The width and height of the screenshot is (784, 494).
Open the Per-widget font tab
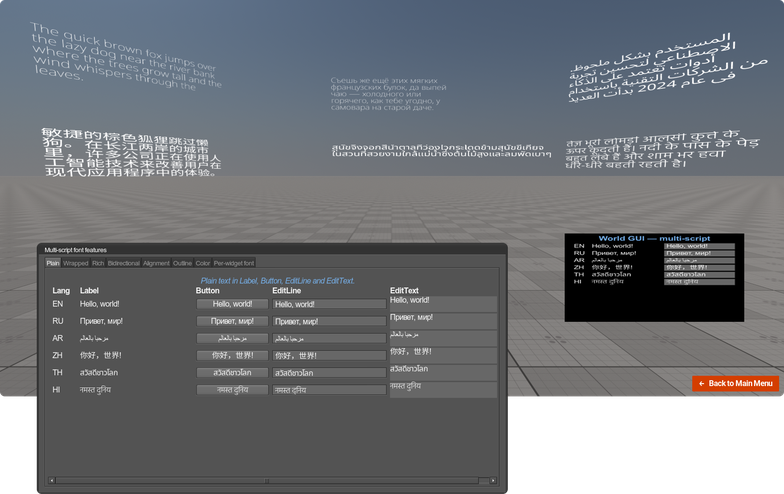pos(234,263)
